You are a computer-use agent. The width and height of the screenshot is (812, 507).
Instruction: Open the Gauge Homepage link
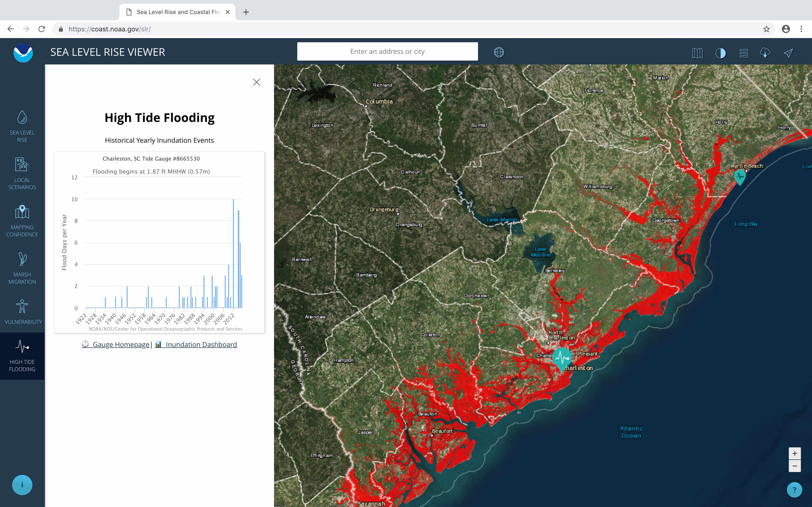click(x=120, y=344)
